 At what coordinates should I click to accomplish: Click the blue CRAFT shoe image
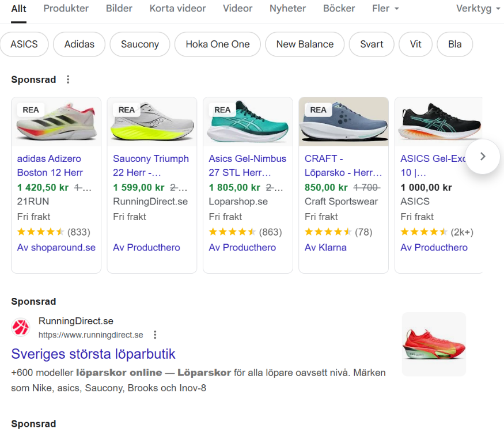(x=344, y=122)
